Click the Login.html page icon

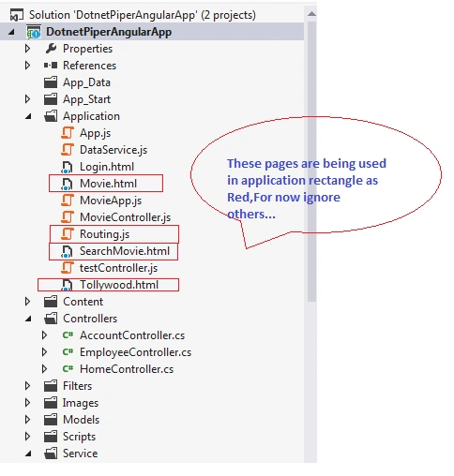67,167
